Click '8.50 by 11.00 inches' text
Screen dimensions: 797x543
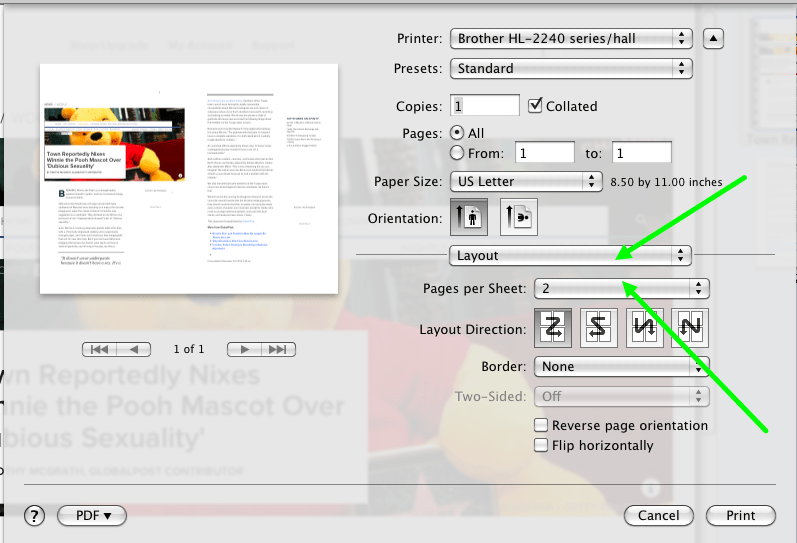point(666,182)
